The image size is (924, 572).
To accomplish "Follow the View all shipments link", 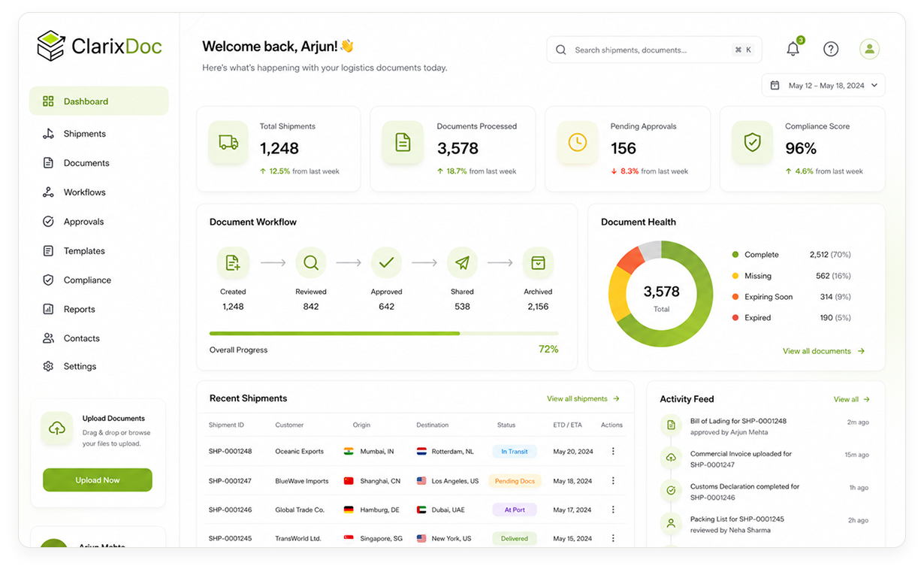I will click(583, 398).
